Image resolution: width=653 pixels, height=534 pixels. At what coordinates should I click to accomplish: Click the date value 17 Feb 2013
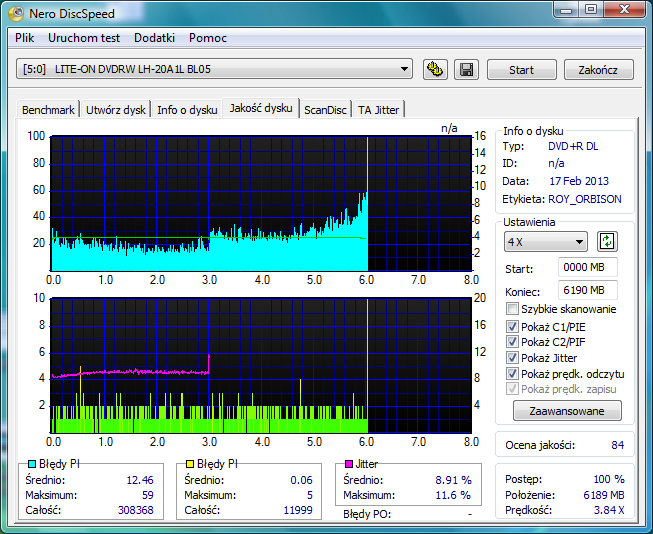pos(579,181)
